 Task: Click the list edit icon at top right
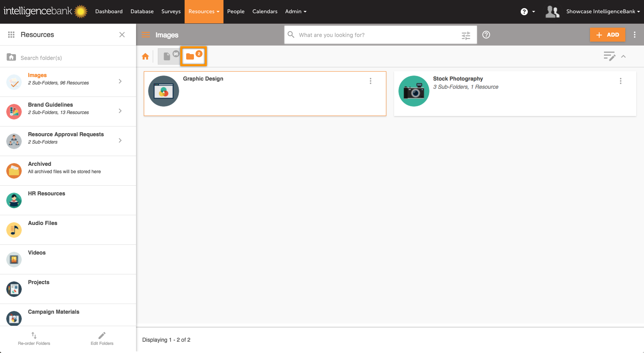coord(609,56)
